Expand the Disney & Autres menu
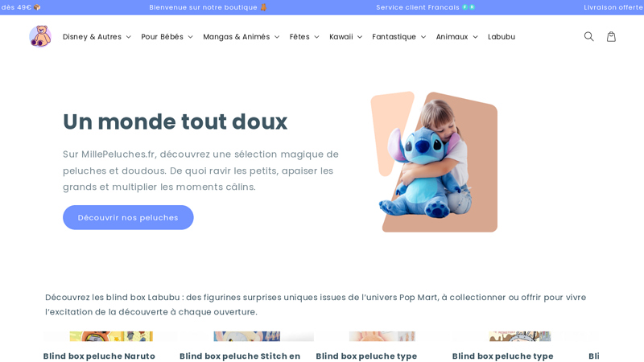 (97, 36)
